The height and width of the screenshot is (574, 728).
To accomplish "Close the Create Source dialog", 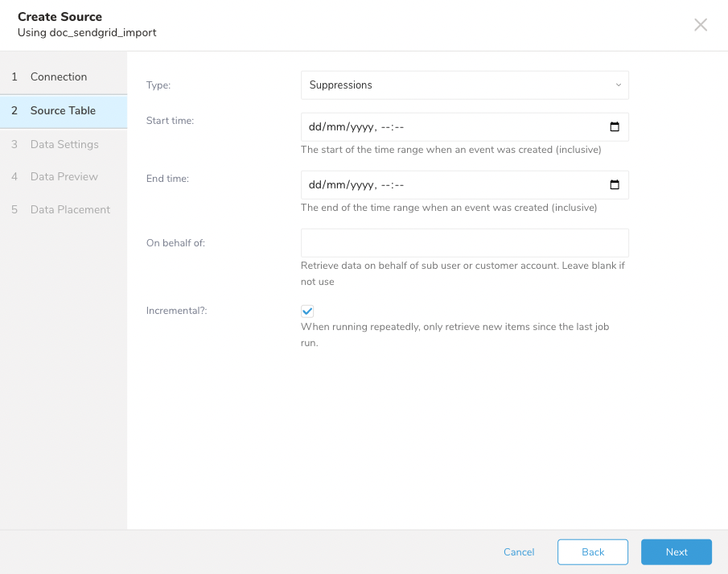I will (x=701, y=25).
